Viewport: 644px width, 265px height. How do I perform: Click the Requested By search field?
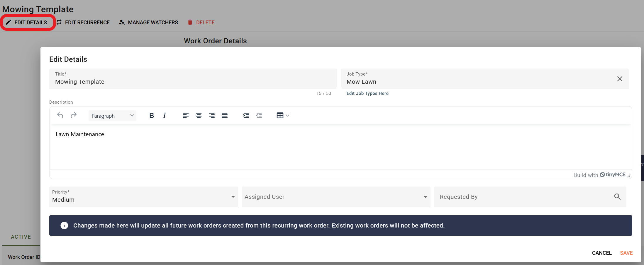coord(530,197)
